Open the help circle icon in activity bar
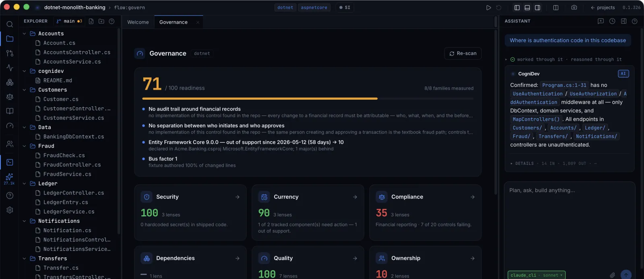Viewport: 644px width, 279px height. (x=10, y=195)
